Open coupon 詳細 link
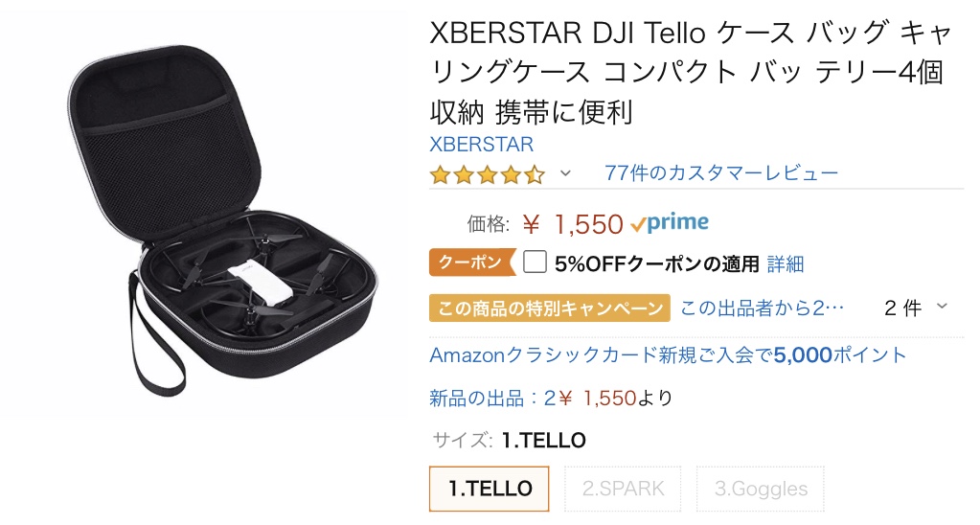 (786, 263)
